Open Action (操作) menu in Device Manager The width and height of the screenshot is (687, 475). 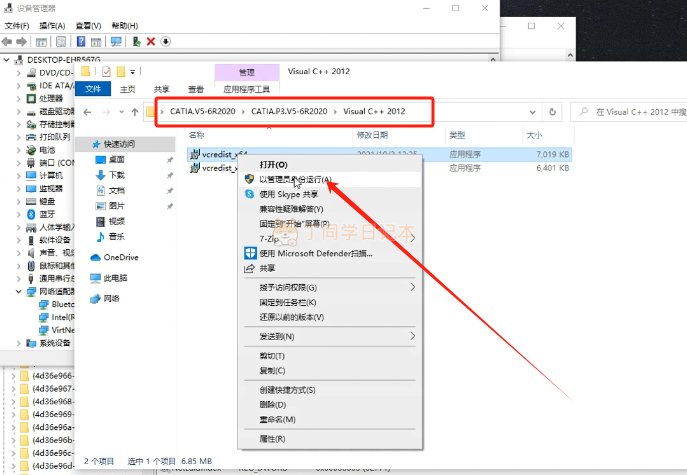52,26
